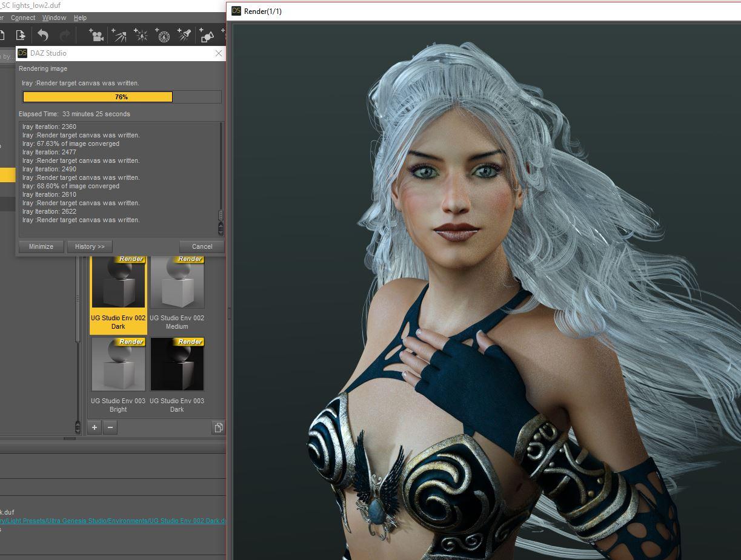
Task: Click the 76% render progress bar
Action: click(x=121, y=97)
